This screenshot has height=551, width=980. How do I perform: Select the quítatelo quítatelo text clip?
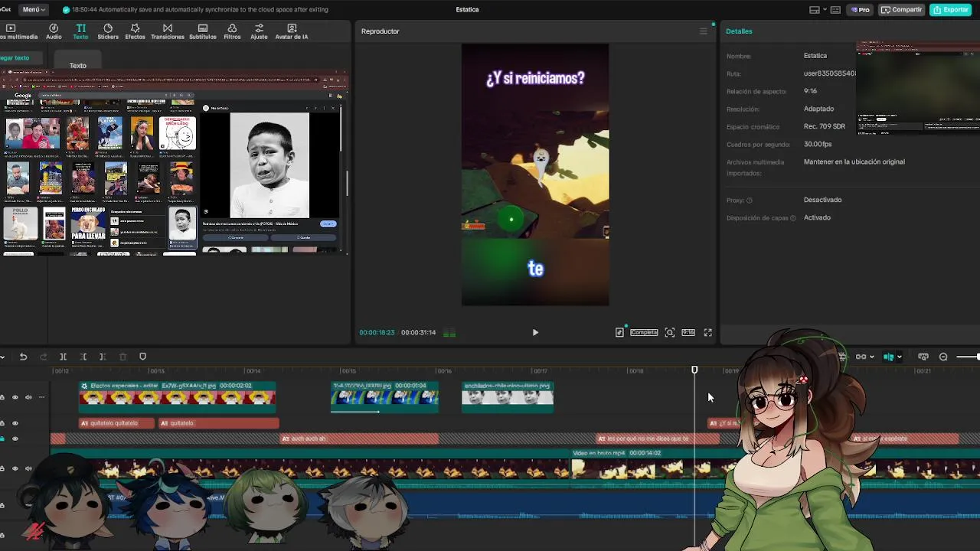(x=117, y=423)
